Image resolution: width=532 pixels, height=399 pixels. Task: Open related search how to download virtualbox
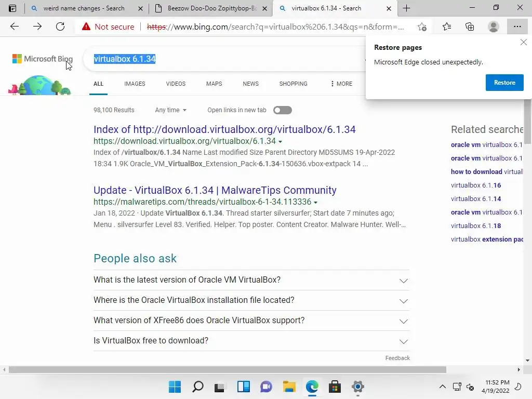pos(487,171)
